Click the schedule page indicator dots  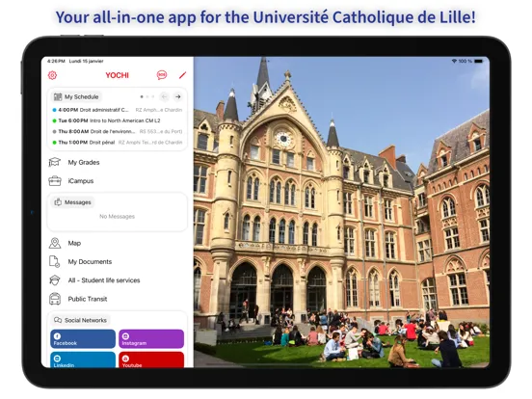coord(147,96)
